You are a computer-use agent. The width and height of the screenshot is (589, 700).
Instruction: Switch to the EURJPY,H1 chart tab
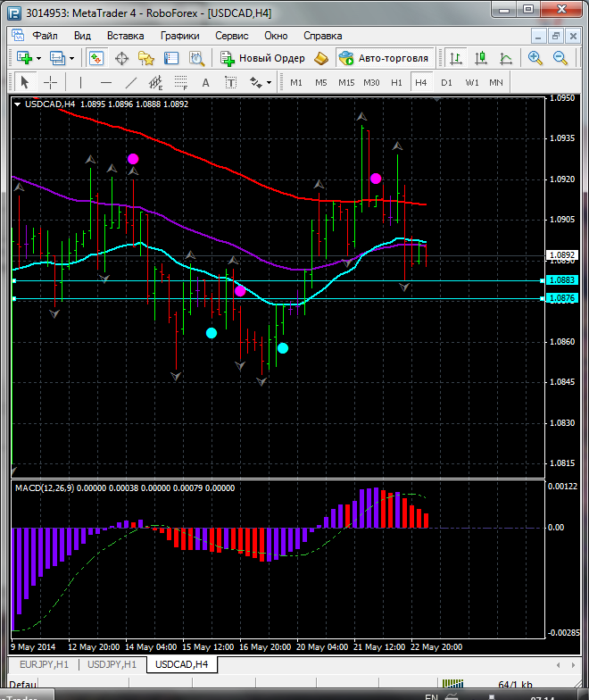tap(44, 664)
